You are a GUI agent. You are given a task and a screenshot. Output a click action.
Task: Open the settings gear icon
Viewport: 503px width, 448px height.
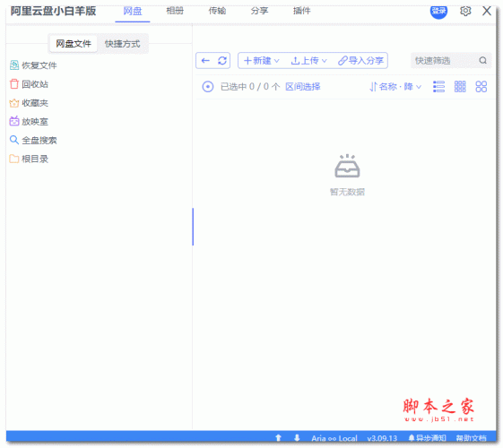tap(465, 11)
